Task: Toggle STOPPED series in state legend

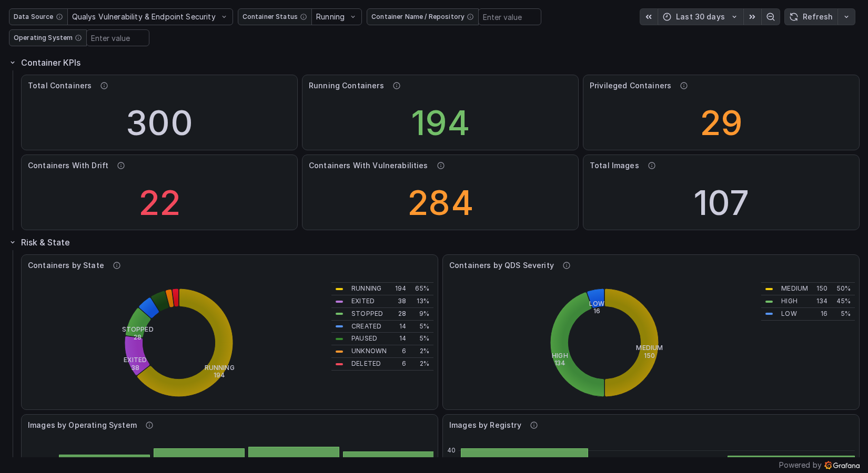Action: pyautogui.click(x=367, y=314)
